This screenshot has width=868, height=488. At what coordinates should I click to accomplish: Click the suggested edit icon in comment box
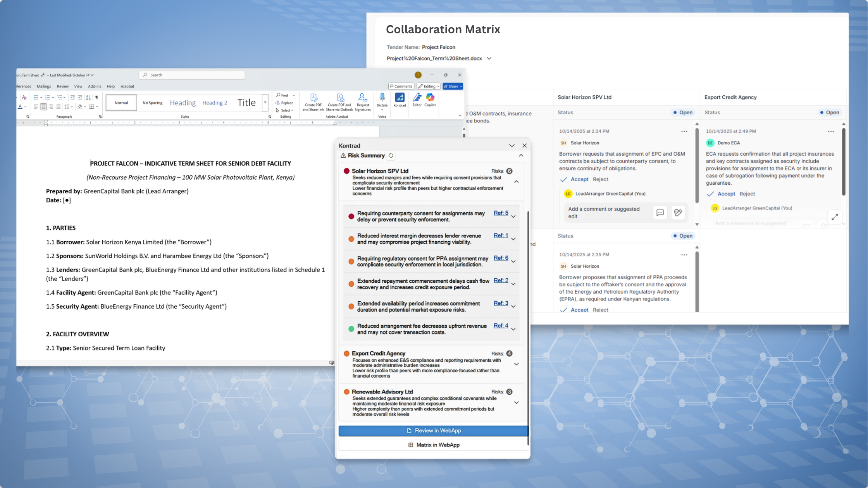pos(678,212)
